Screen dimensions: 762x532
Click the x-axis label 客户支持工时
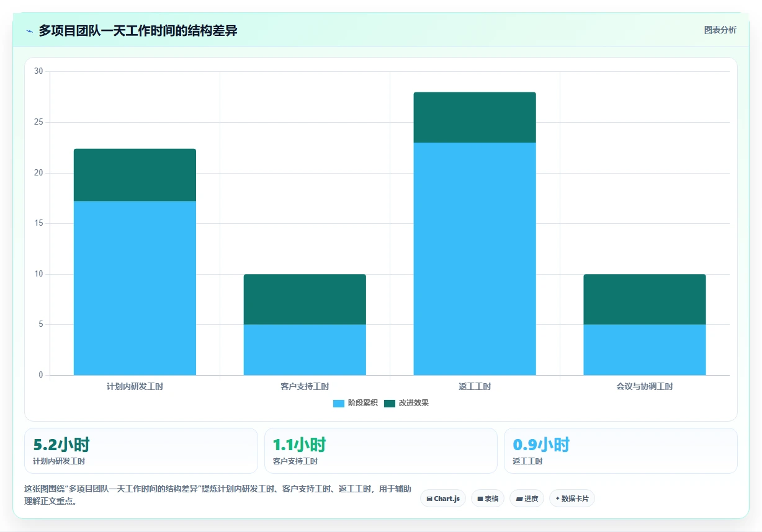click(305, 387)
